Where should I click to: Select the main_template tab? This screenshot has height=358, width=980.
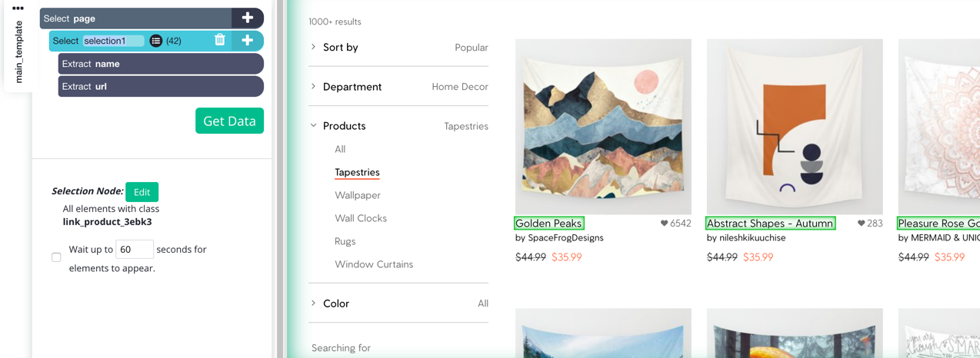pyautogui.click(x=19, y=51)
